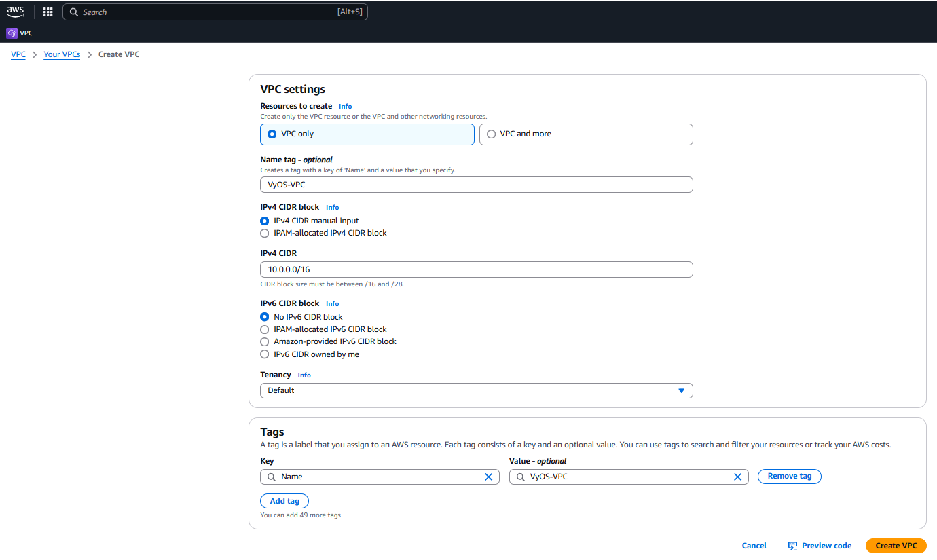Click the magnifier icon in Value field

click(x=520, y=477)
